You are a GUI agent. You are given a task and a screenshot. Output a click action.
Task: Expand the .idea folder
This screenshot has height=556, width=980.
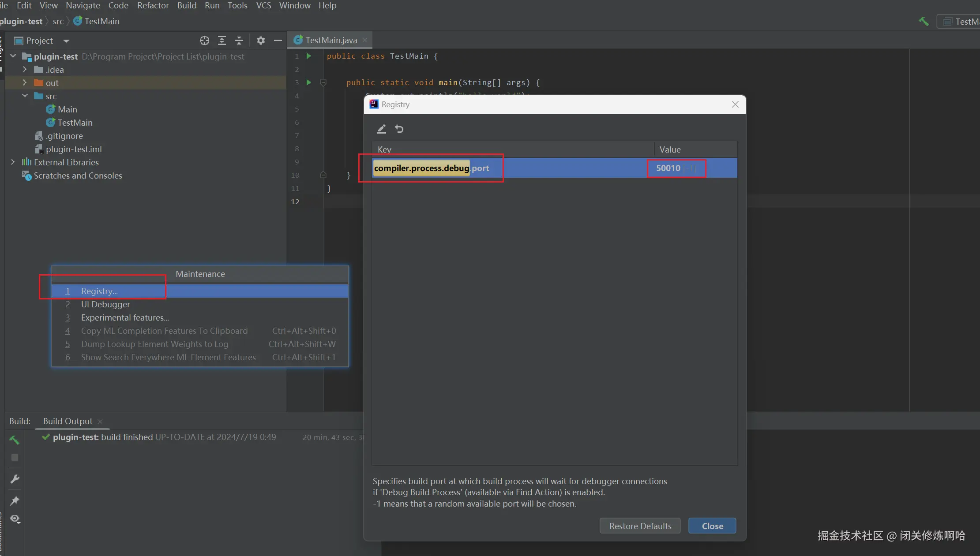pos(25,70)
